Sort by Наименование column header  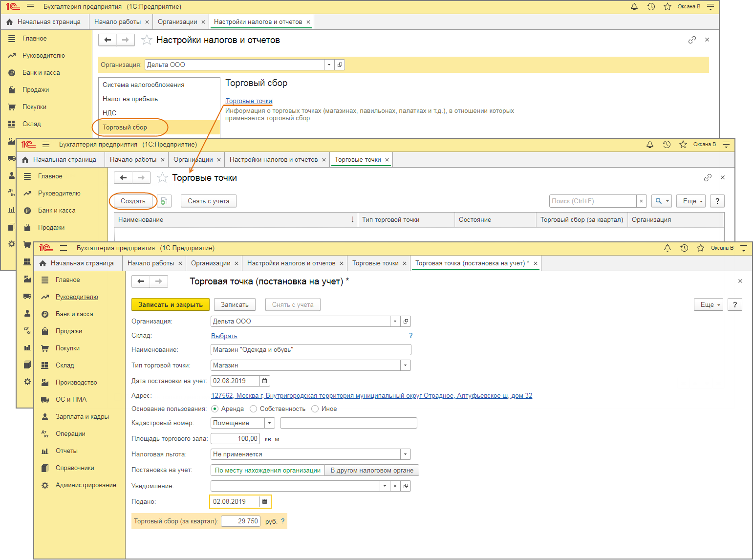(236, 219)
